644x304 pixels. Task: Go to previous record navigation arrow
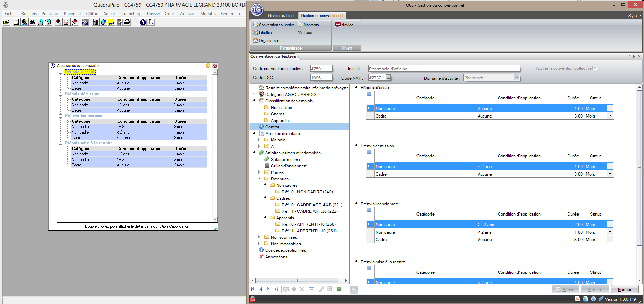coord(261,289)
